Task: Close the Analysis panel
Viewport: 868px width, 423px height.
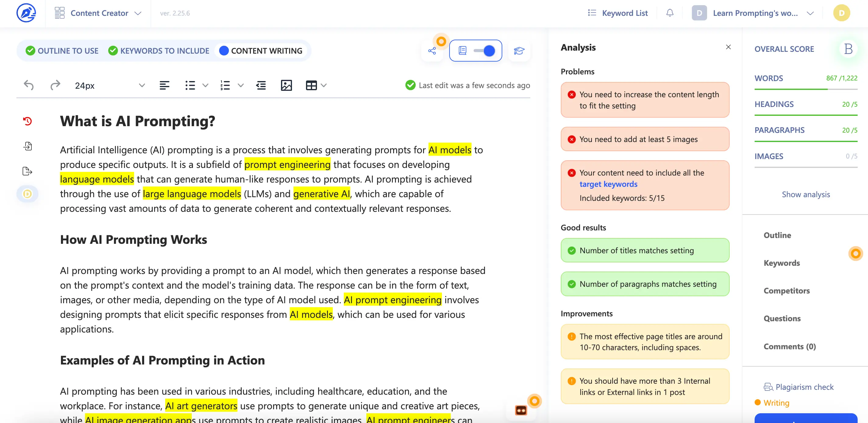Action: coord(728,47)
